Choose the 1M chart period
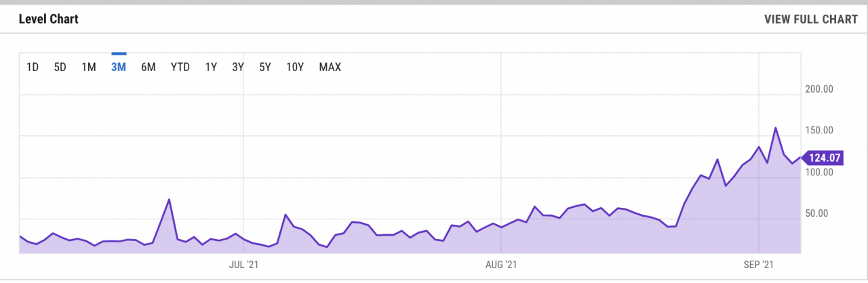This screenshot has height=283, width=868. [89, 67]
